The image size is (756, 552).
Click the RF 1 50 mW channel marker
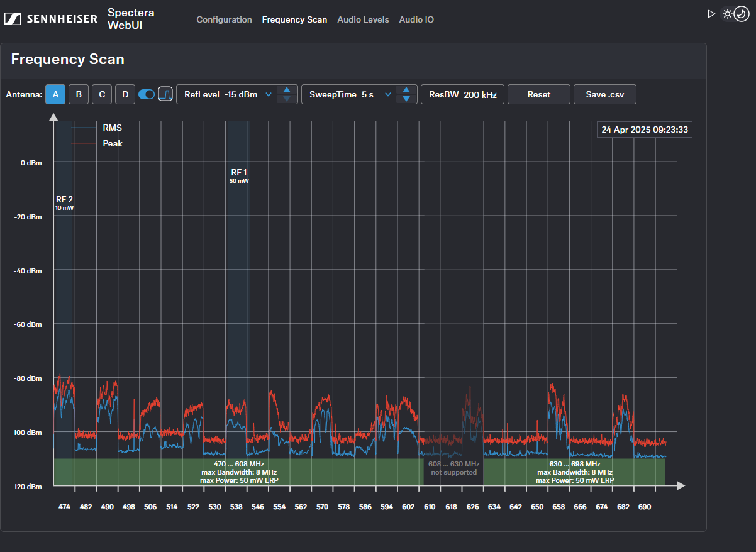click(x=239, y=175)
